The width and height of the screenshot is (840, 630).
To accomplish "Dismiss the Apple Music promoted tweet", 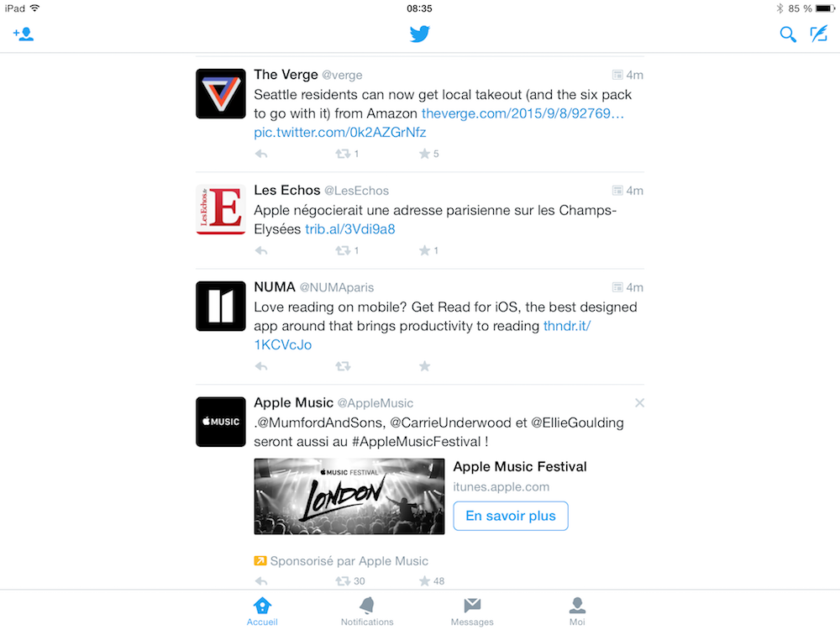I will [x=639, y=403].
